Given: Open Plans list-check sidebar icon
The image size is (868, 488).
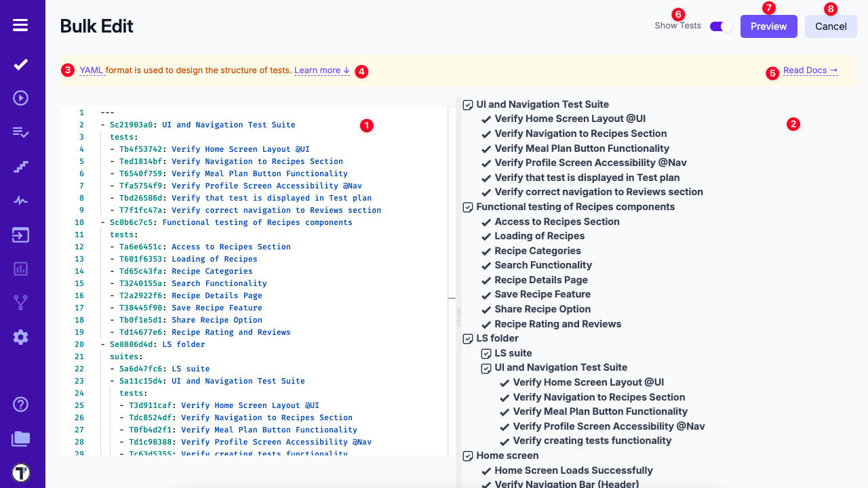Looking at the screenshot, I should 20,132.
